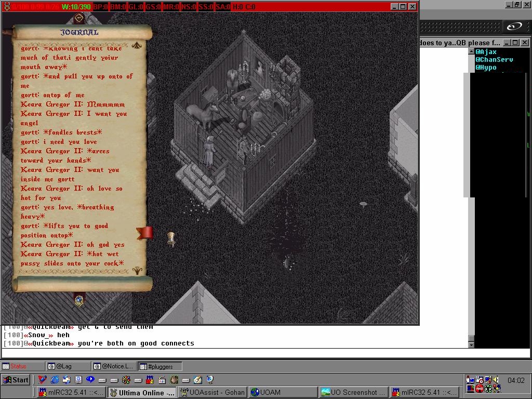This screenshot has width=532, height=399.
Task: Select @Ajax in the mIRC nick list
Action: [486, 52]
